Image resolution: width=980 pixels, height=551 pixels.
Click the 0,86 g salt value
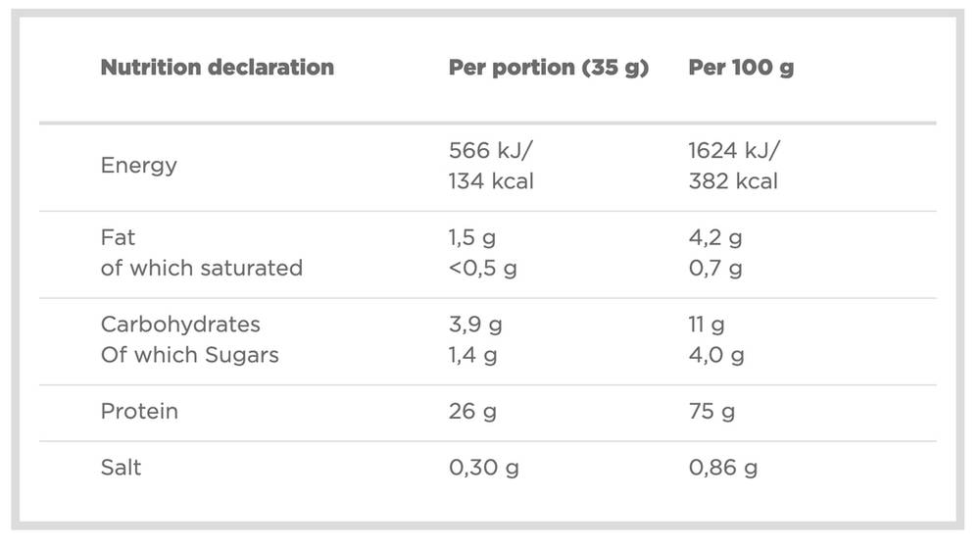coord(723,469)
